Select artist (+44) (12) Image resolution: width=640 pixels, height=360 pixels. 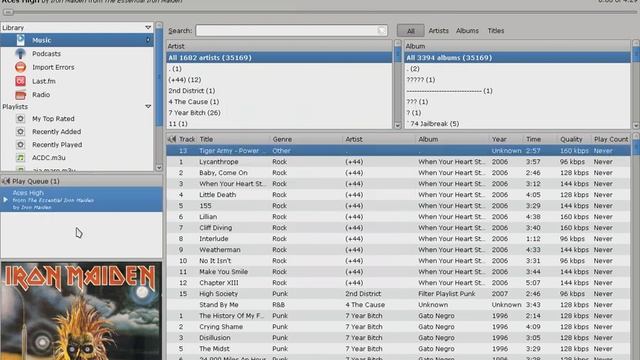click(x=279, y=80)
